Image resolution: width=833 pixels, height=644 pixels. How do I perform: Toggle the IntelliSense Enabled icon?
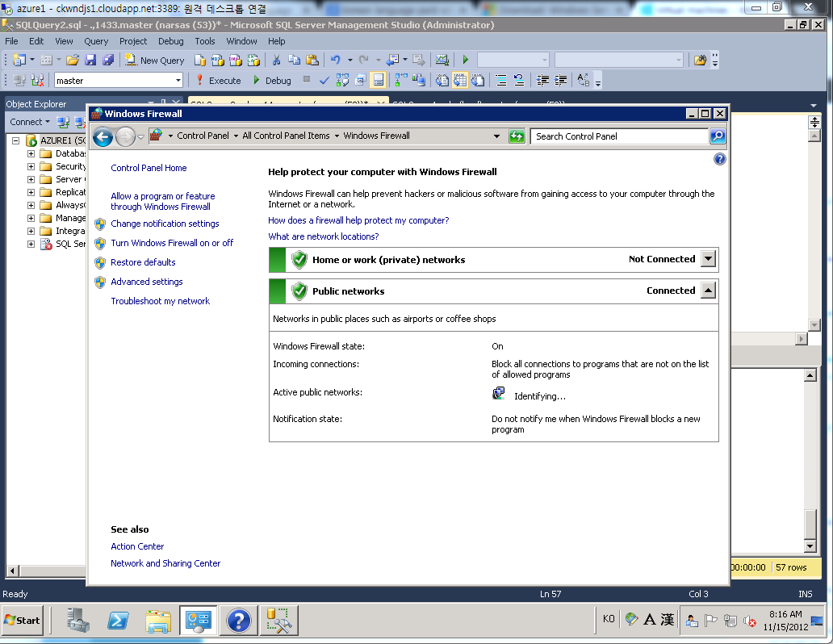coord(379,80)
